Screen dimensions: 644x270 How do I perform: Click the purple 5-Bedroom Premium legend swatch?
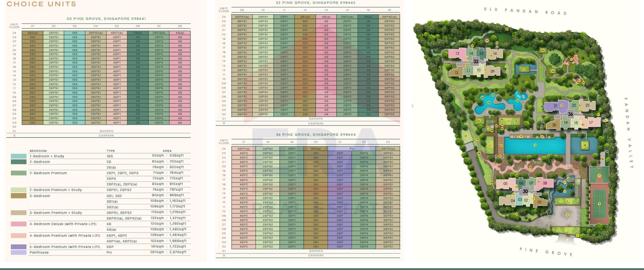tap(18, 247)
